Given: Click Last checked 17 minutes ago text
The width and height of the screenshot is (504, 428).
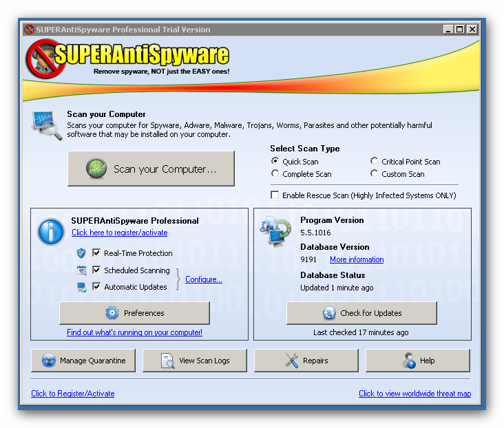Looking at the screenshot, I should [361, 332].
